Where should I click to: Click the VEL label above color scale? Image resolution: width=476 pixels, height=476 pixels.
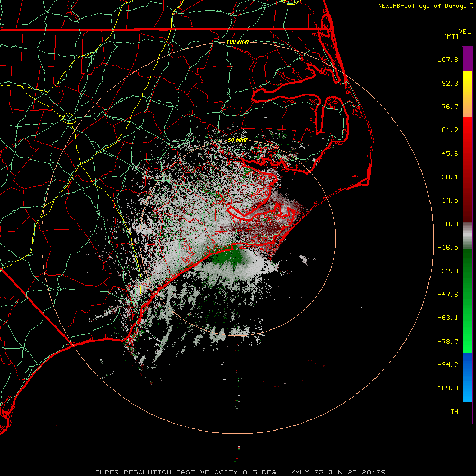[x=465, y=32]
